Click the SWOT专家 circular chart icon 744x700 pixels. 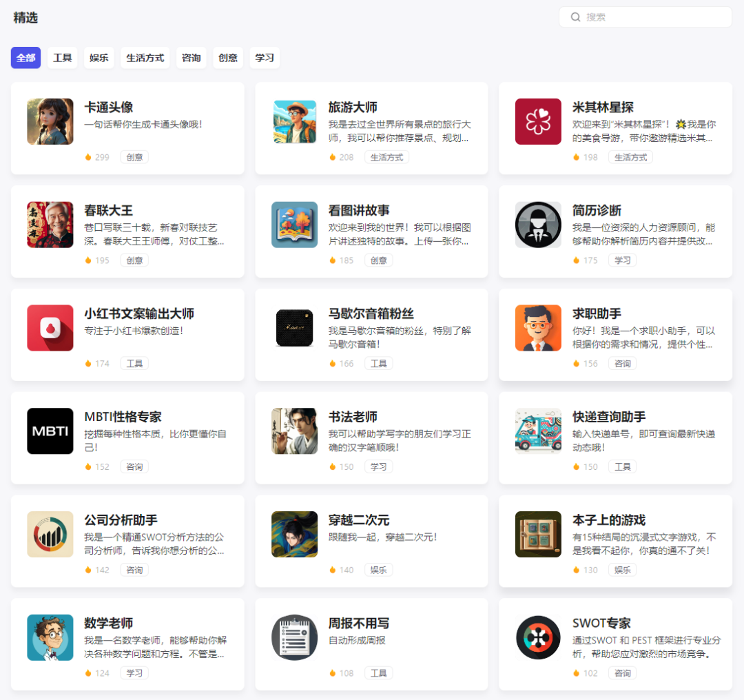click(x=538, y=637)
